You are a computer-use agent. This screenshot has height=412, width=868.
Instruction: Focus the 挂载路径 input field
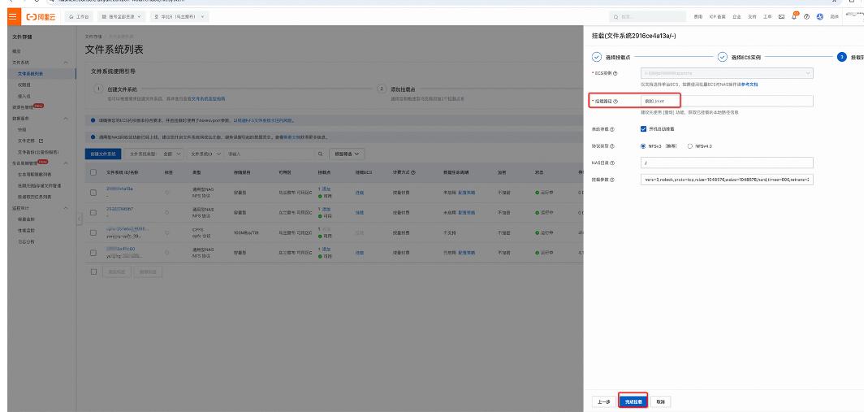[726, 102]
